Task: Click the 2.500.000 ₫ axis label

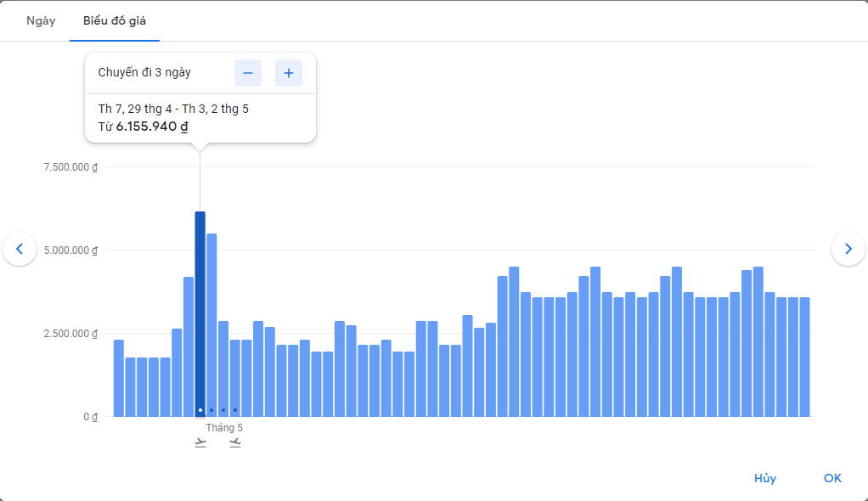Action: pos(70,333)
